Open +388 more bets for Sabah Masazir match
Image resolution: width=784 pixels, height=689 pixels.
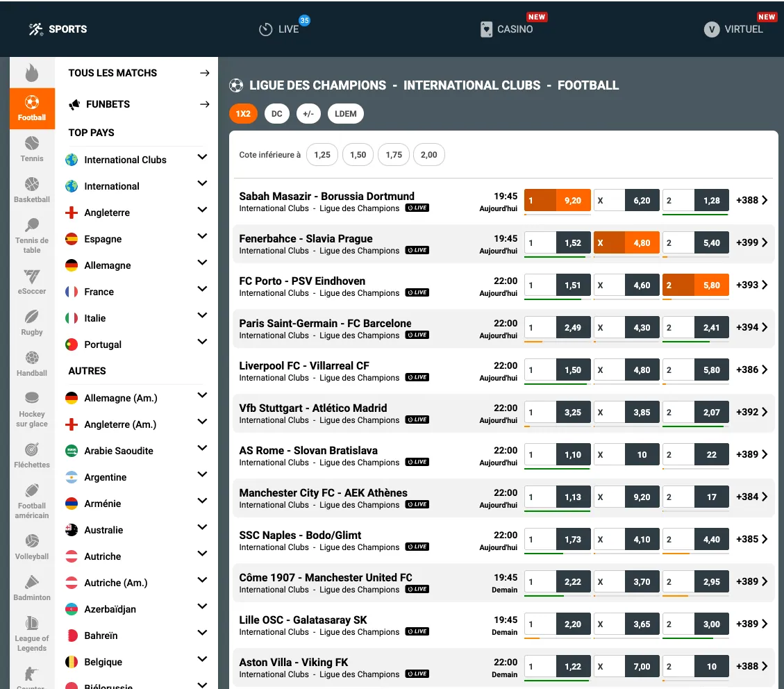751,201
